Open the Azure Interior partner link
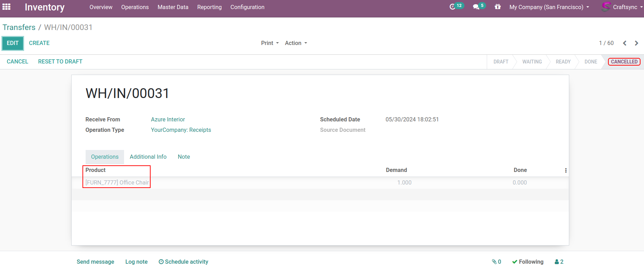 coord(168,119)
